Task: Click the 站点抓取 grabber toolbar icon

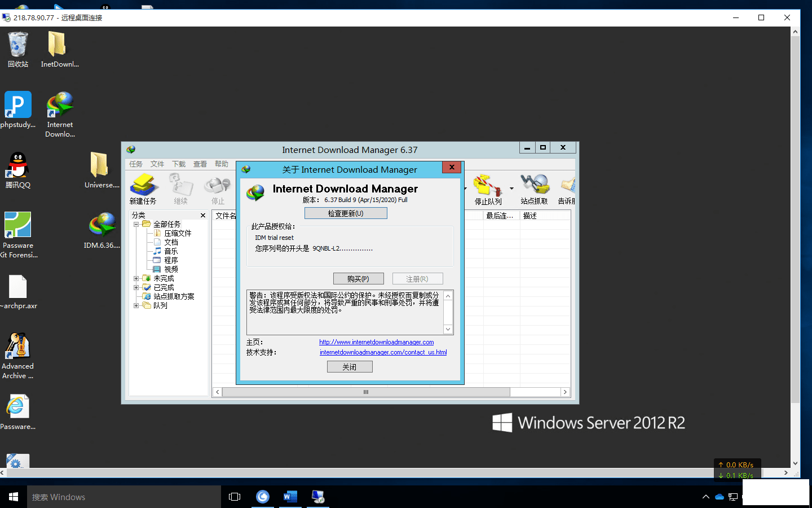Action: pyautogui.click(x=534, y=189)
